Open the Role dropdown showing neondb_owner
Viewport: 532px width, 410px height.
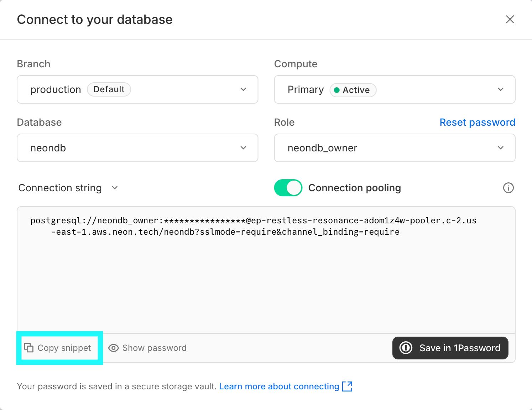tap(395, 148)
